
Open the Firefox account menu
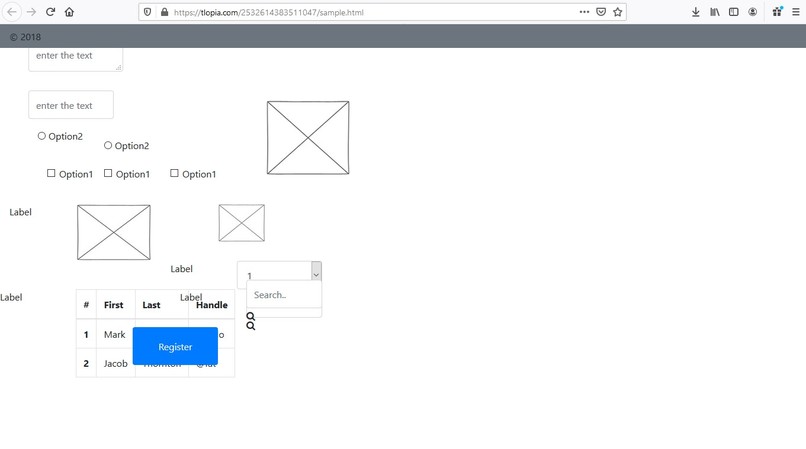[x=753, y=12]
